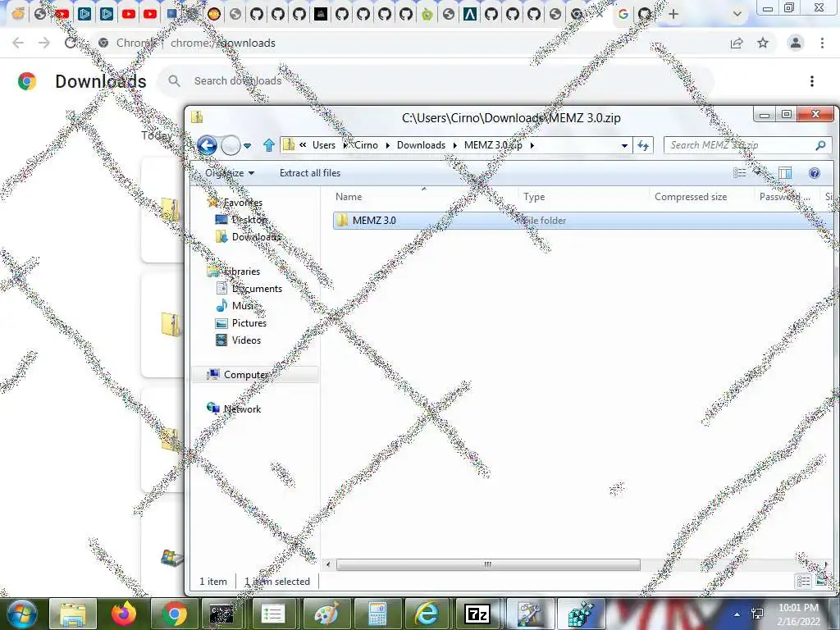Open the Organize menu
840x630 pixels.
(x=230, y=173)
